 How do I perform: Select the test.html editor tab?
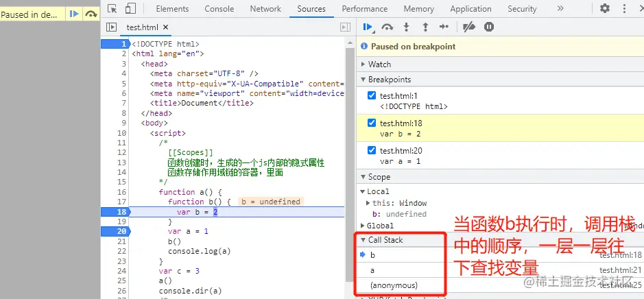[x=142, y=27]
